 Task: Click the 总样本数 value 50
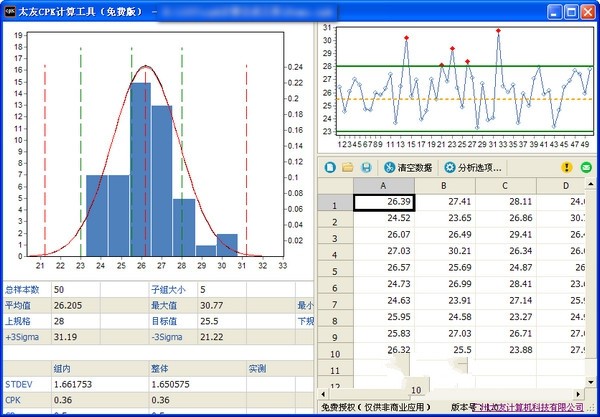tap(59, 290)
